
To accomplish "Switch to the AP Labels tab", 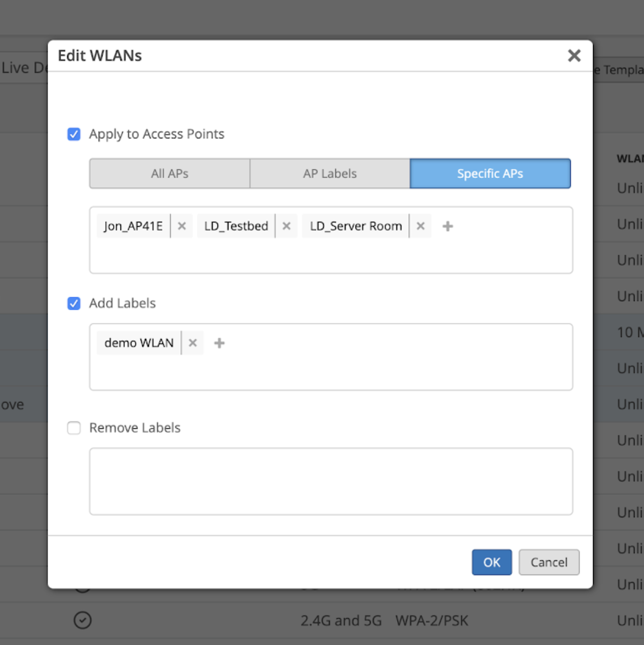I will [x=330, y=174].
